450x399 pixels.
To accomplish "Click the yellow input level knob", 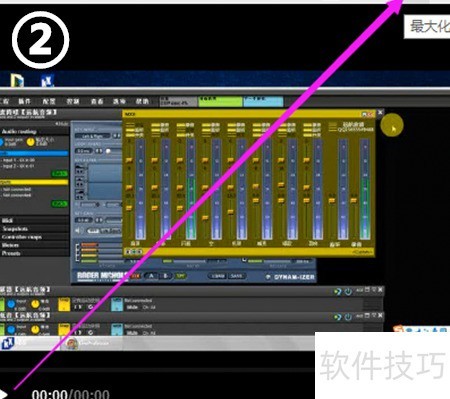I will (31, 142).
